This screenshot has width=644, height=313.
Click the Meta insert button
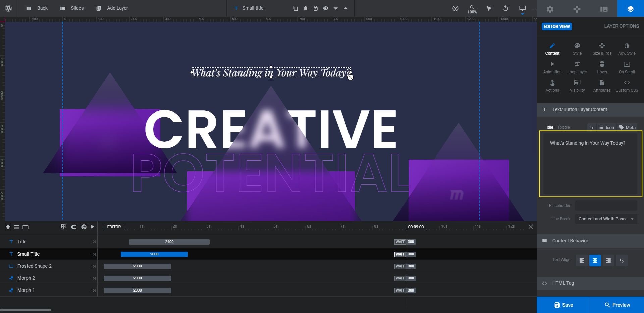627,127
